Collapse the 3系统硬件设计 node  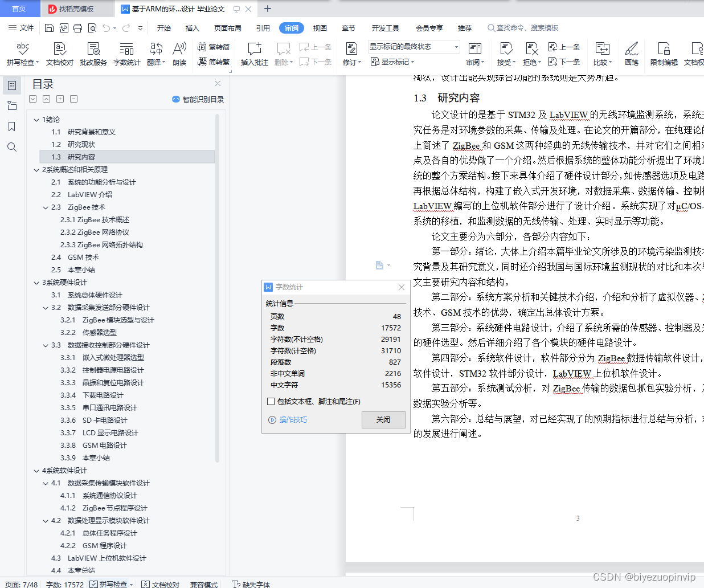click(36, 283)
